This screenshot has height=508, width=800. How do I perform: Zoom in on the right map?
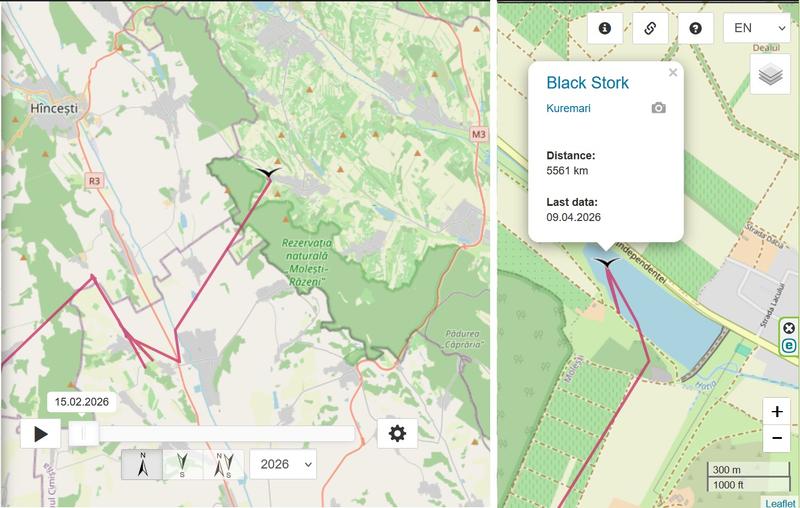point(777,411)
